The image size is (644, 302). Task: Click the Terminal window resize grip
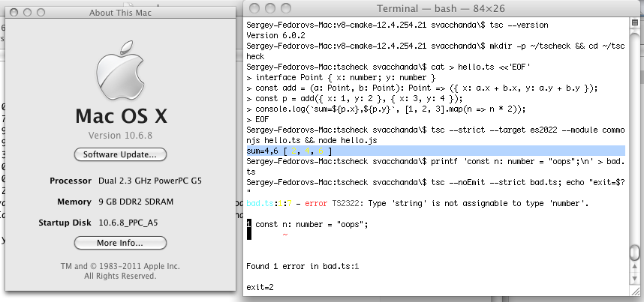634,291
